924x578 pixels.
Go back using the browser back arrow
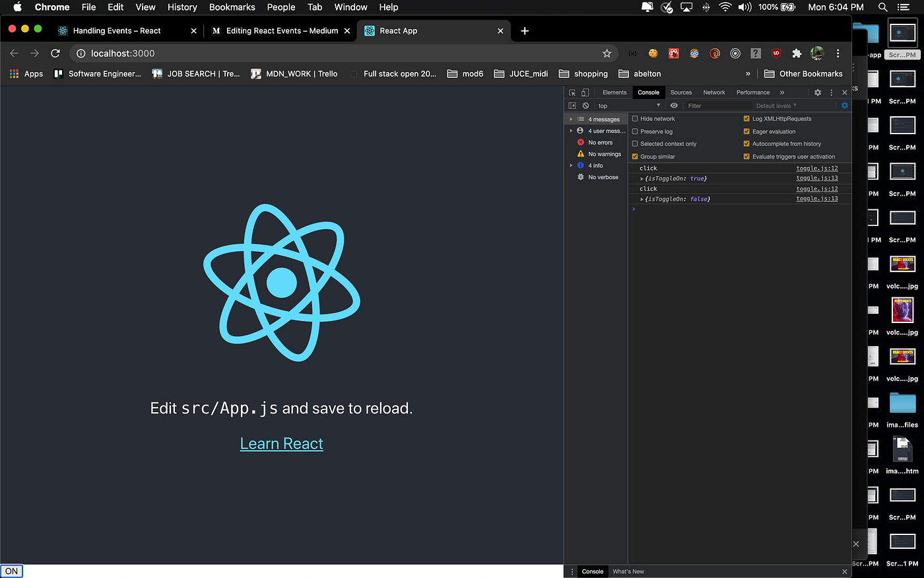(15, 54)
